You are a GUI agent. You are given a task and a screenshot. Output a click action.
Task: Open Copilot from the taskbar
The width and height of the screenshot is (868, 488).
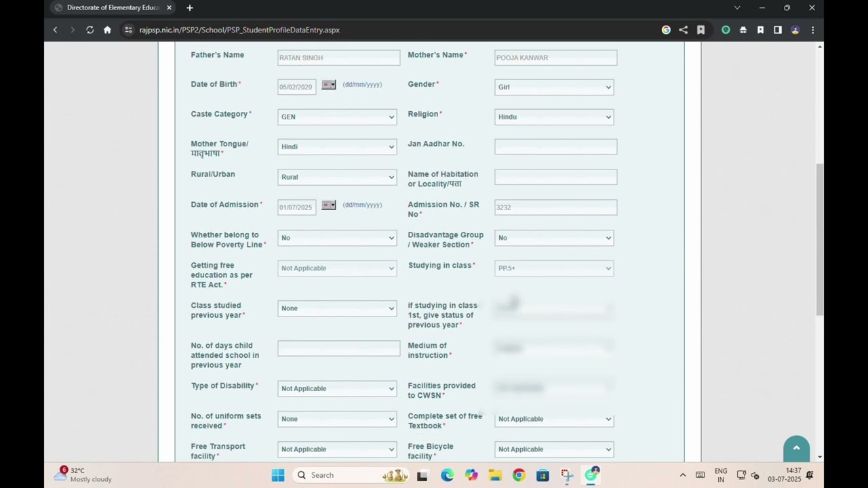point(471,475)
